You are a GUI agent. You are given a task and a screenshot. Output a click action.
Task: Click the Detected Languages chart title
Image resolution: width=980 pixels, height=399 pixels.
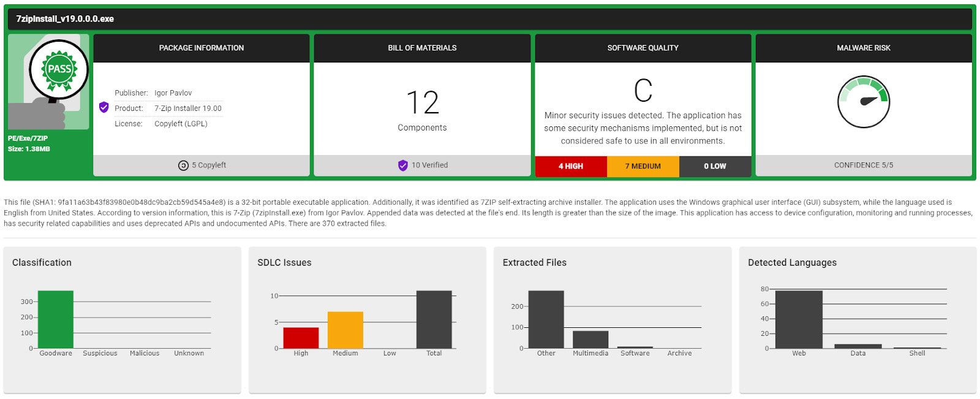click(x=792, y=262)
